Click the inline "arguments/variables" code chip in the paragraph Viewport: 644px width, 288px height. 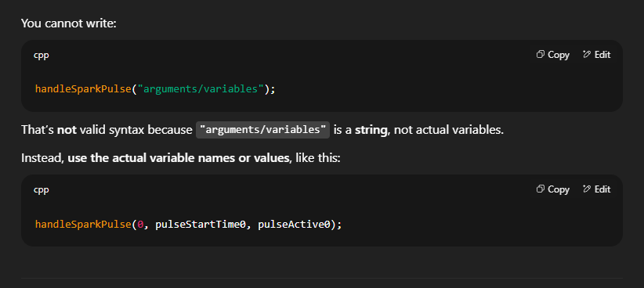[263, 130]
